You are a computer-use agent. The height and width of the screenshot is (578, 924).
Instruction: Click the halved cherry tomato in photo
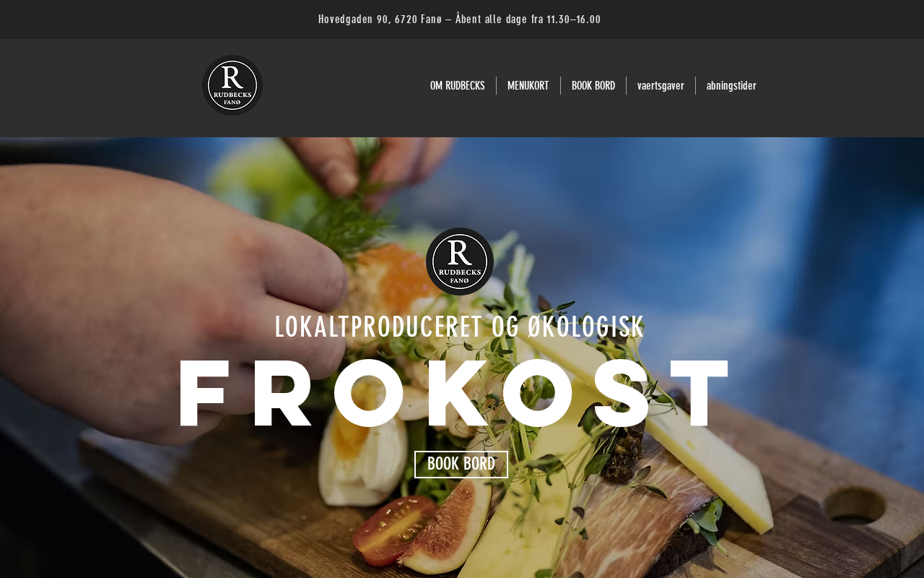(393, 529)
